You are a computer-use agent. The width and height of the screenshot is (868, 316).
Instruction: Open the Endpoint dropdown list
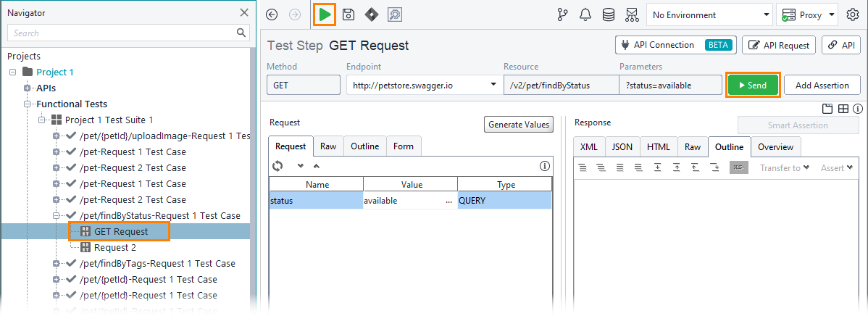493,86
